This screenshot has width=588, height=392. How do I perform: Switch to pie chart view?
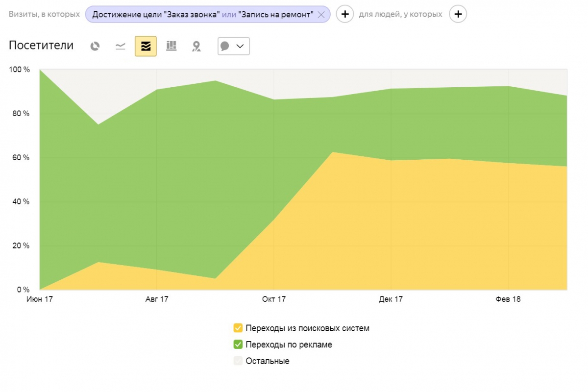pos(95,46)
